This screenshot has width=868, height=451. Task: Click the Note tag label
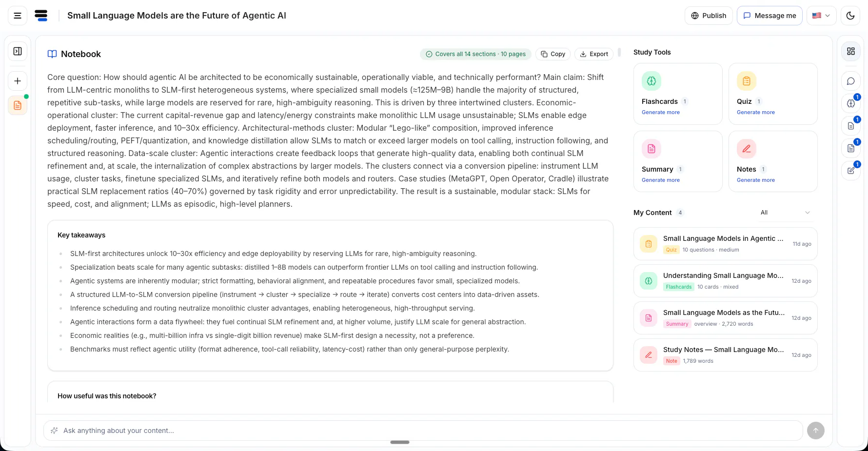[671, 361]
